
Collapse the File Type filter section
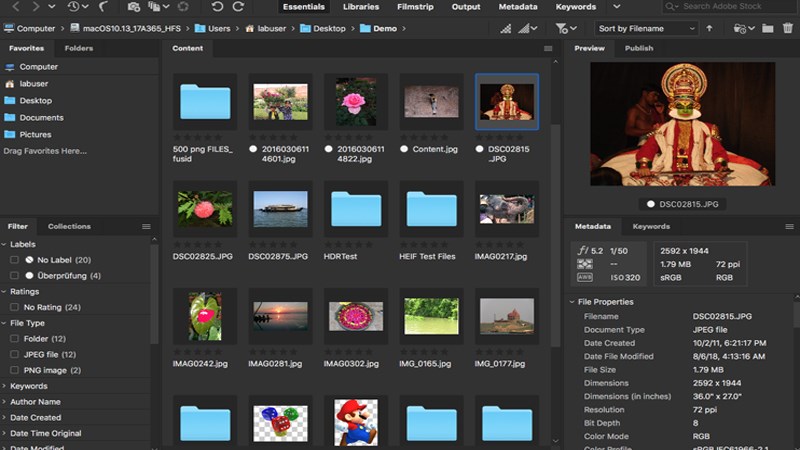[4, 323]
